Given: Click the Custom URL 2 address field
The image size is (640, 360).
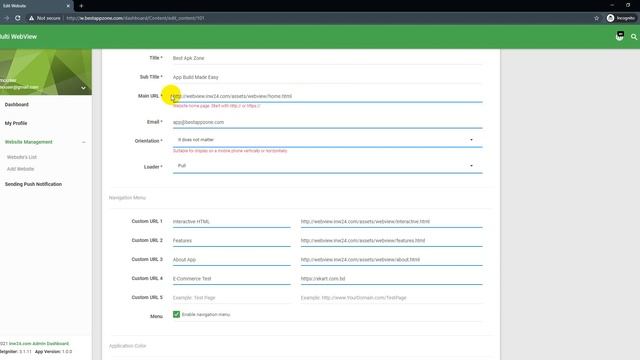Looking at the screenshot, I should tap(391, 240).
